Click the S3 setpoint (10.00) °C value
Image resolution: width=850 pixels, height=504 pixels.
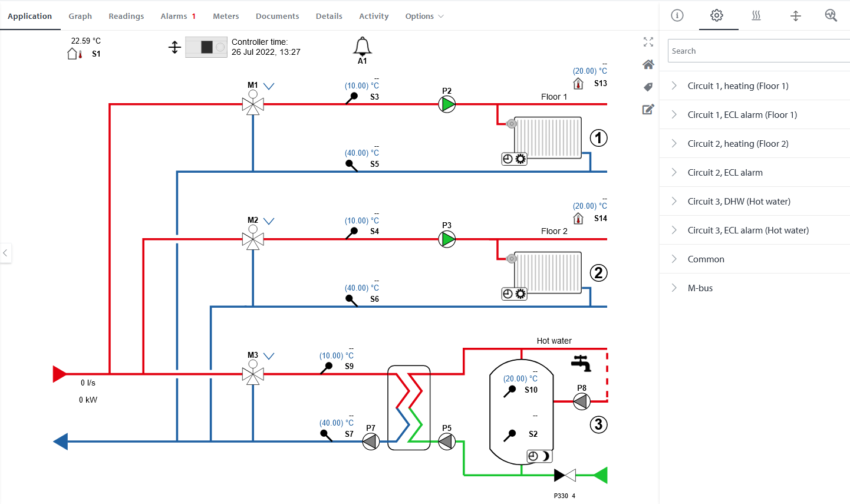361,85
